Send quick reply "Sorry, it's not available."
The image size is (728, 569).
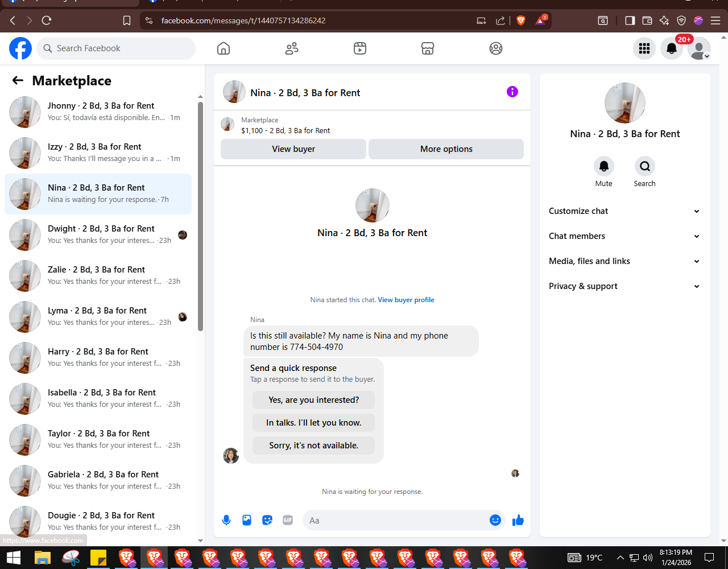coord(314,446)
